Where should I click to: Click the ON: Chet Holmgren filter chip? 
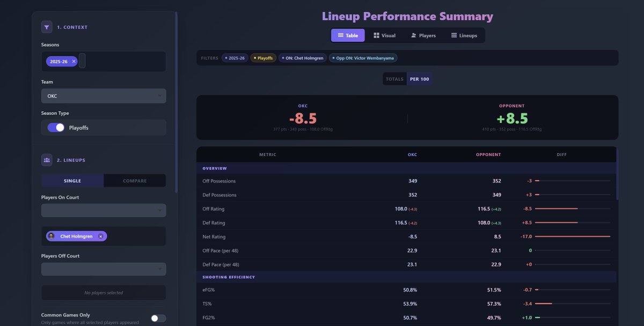click(x=303, y=58)
